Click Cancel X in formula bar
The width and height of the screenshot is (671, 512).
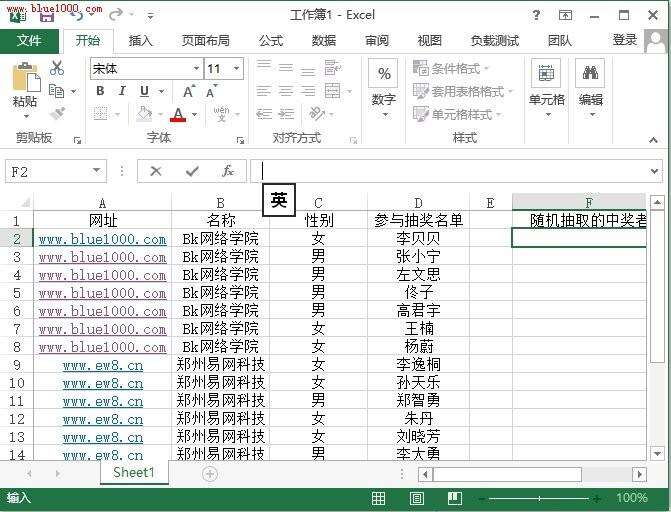point(156,171)
